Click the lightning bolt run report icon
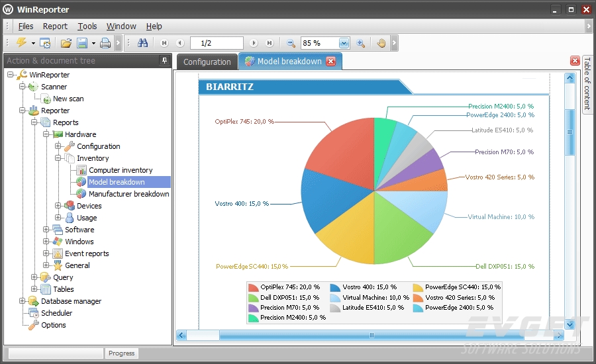Image resolution: width=596 pixels, height=364 pixels. point(21,43)
